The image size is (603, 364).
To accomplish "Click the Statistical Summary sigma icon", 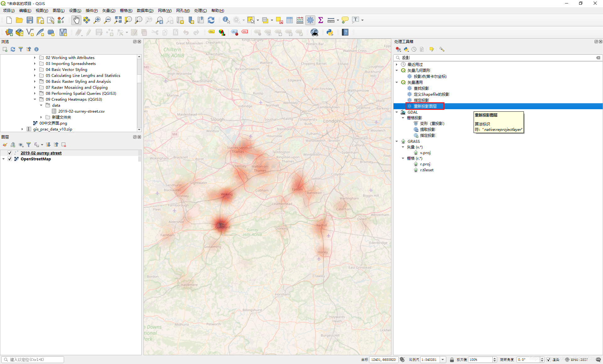I will pyautogui.click(x=321, y=20).
